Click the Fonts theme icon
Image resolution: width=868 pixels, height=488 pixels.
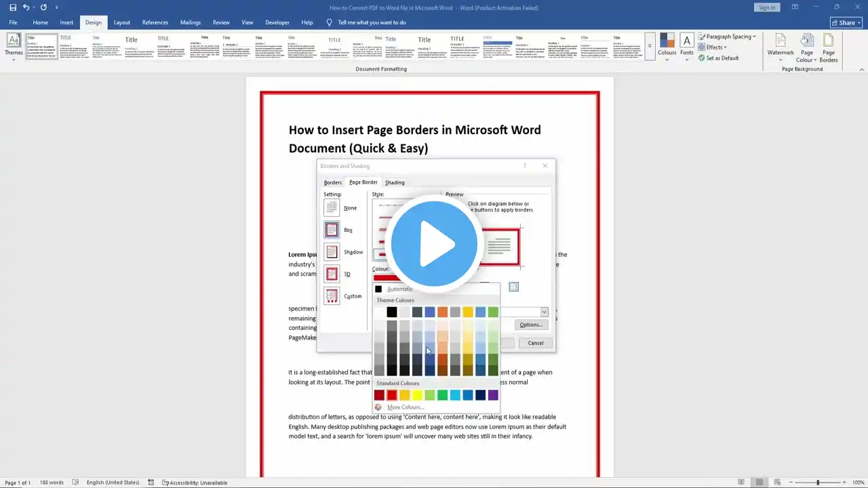[687, 46]
